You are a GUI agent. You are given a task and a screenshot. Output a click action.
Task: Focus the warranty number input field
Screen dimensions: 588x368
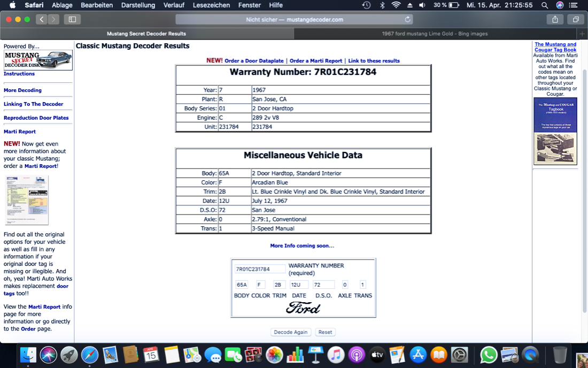(260, 269)
